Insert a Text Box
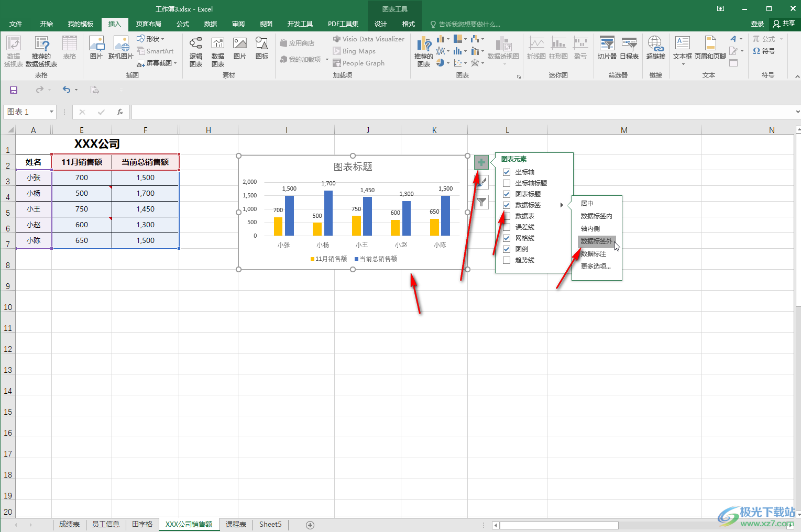The width and height of the screenshot is (801, 532). coord(683,51)
